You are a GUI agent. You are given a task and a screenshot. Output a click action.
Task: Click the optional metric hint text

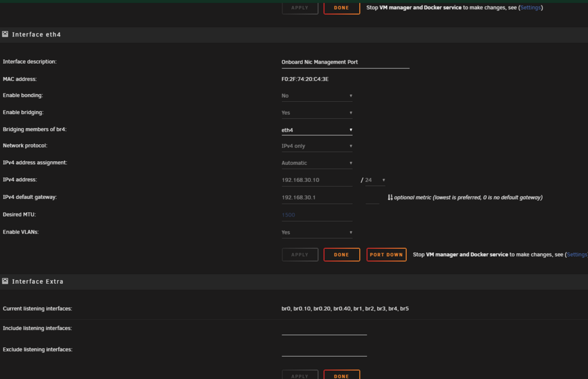[468, 197]
